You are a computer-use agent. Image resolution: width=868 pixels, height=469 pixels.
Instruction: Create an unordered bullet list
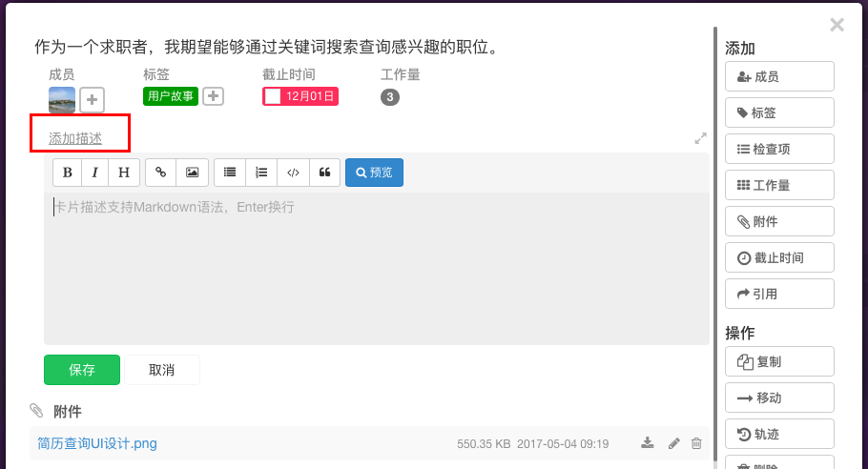[230, 173]
